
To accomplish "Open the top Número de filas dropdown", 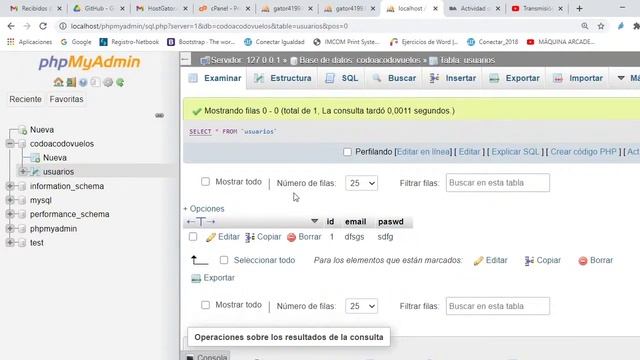I will click(x=361, y=183).
